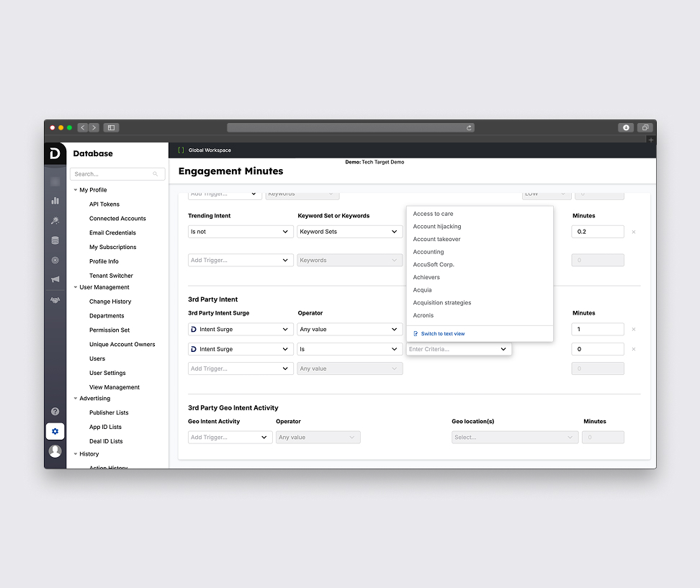700x588 pixels.
Task: Open the Any value operator dropdown
Action: pos(349,329)
